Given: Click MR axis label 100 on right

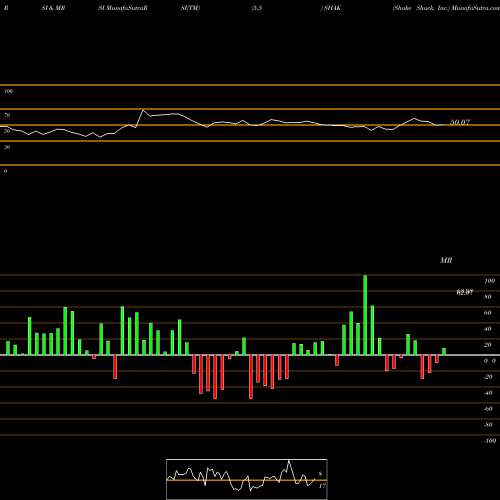Looking at the screenshot, I should coord(490,281).
